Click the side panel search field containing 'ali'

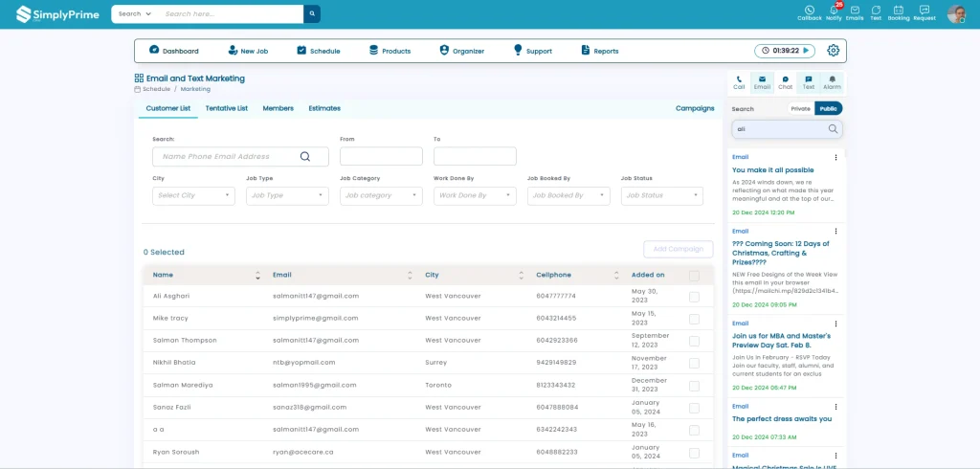(x=787, y=129)
